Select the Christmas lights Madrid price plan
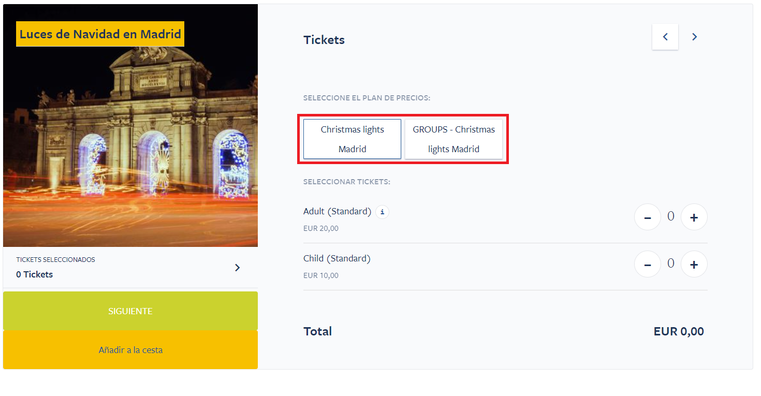This screenshot has height=396, width=761. tap(352, 139)
